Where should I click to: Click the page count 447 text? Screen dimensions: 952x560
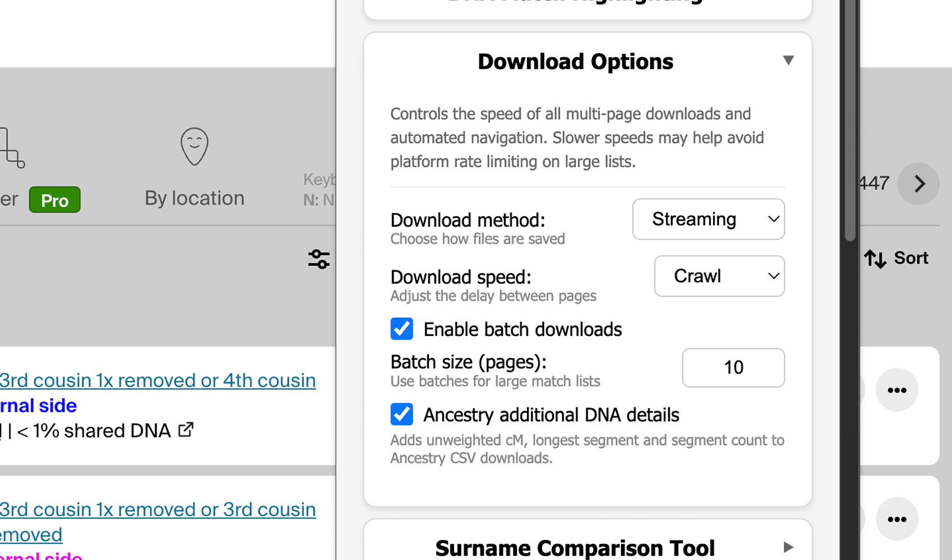[874, 183]
